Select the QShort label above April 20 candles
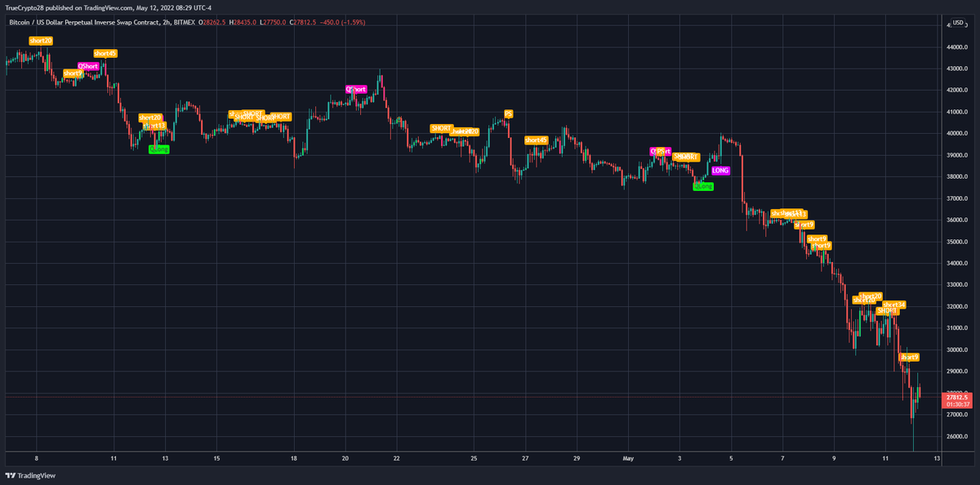 tap(356, 89)
